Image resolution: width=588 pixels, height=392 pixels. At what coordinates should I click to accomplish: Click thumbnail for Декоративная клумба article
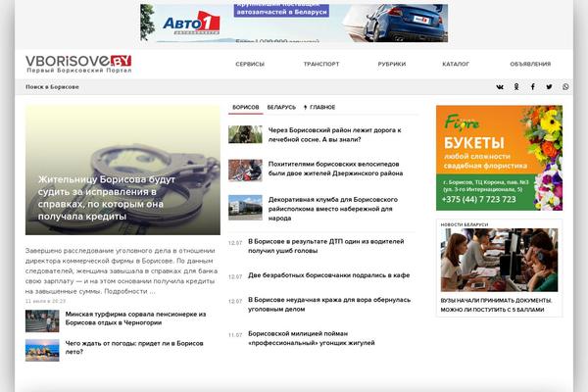click(245, 207)
